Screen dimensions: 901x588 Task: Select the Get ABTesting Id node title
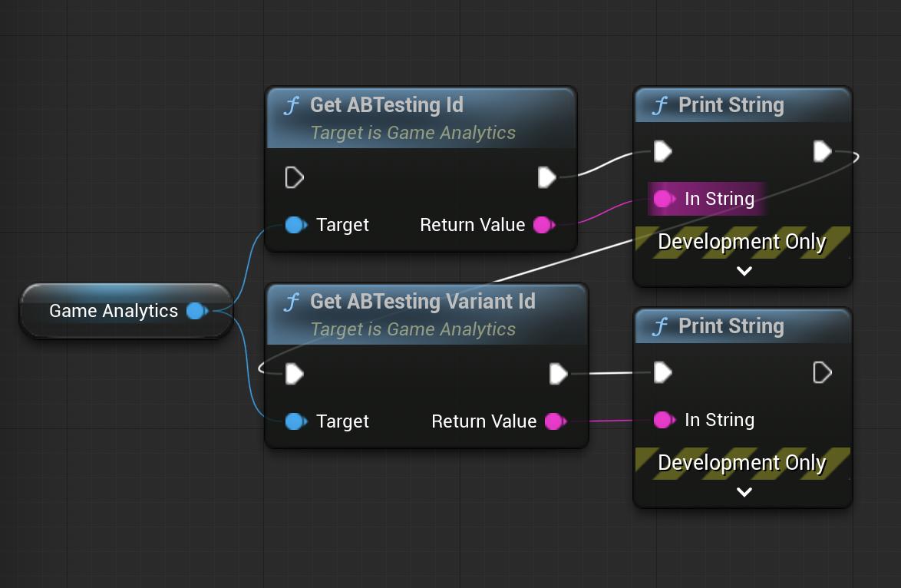[386, 105]
